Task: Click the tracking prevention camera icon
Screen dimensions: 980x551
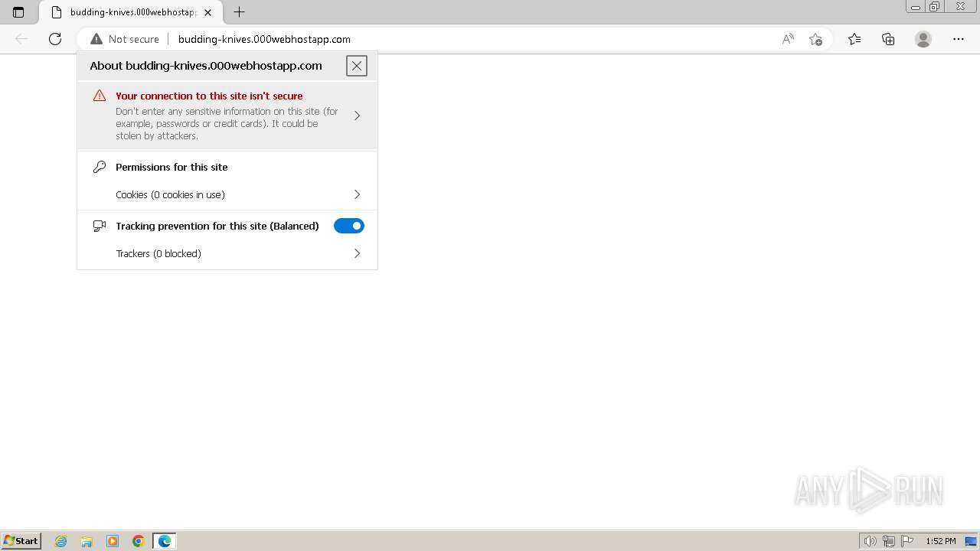Action: click(100, 226)
